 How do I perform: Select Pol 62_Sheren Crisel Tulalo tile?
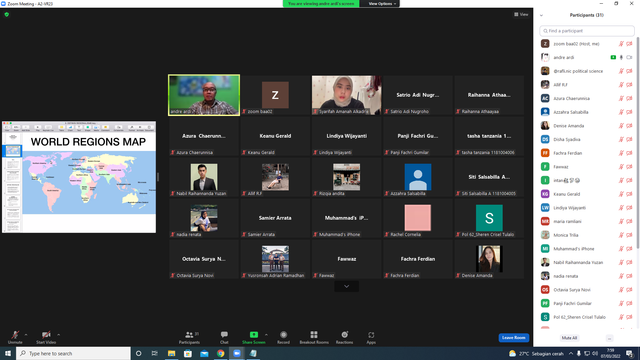coord(489,218)
